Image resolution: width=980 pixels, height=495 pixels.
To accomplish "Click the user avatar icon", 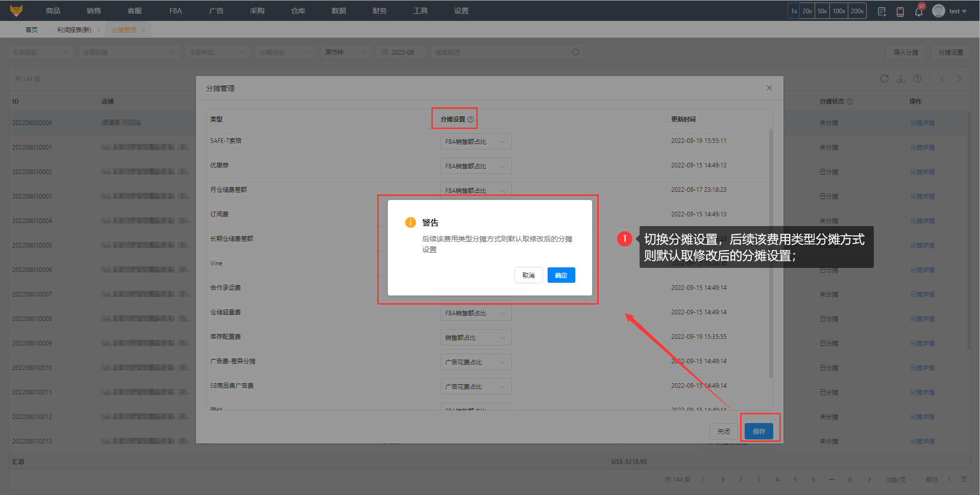I will (938, 11).
